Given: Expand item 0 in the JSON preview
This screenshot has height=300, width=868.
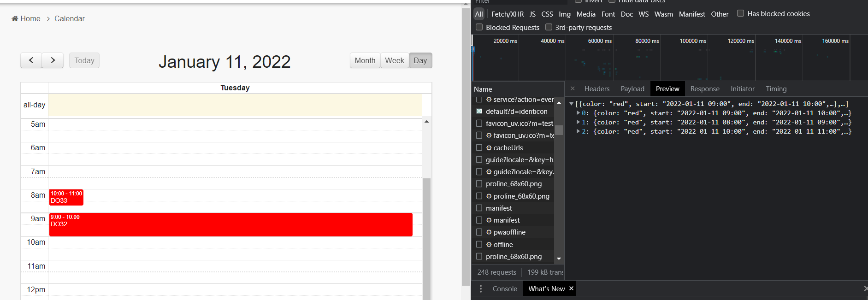Looking at the screenshot, I should [578, 113].
